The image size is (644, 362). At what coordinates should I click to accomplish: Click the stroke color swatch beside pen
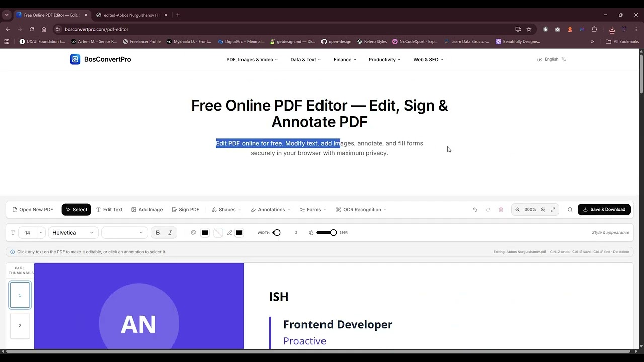point(239,233)
